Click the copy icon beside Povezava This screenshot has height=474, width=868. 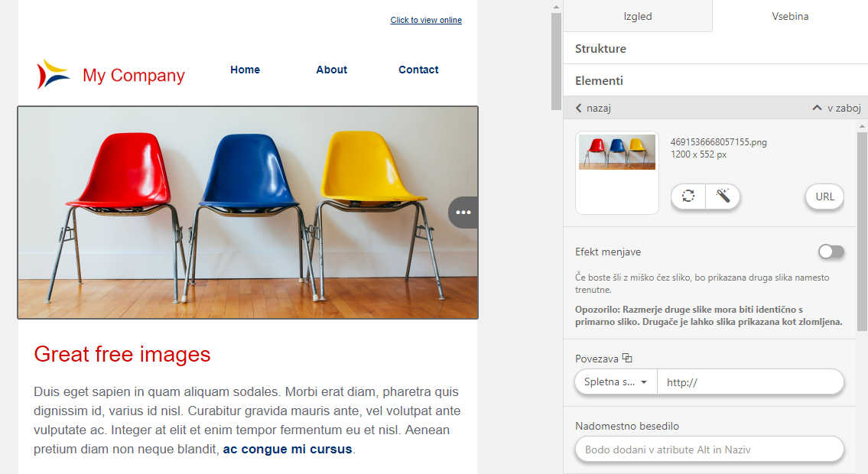(x=627, y=358)
